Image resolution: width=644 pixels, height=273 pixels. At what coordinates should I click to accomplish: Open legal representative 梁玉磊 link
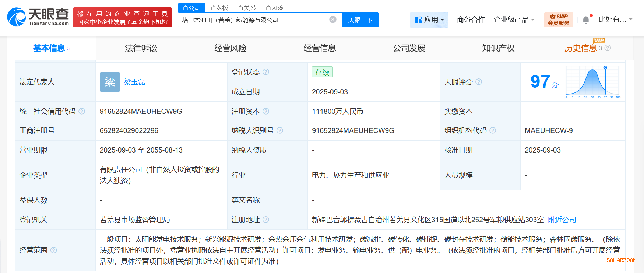134,82
